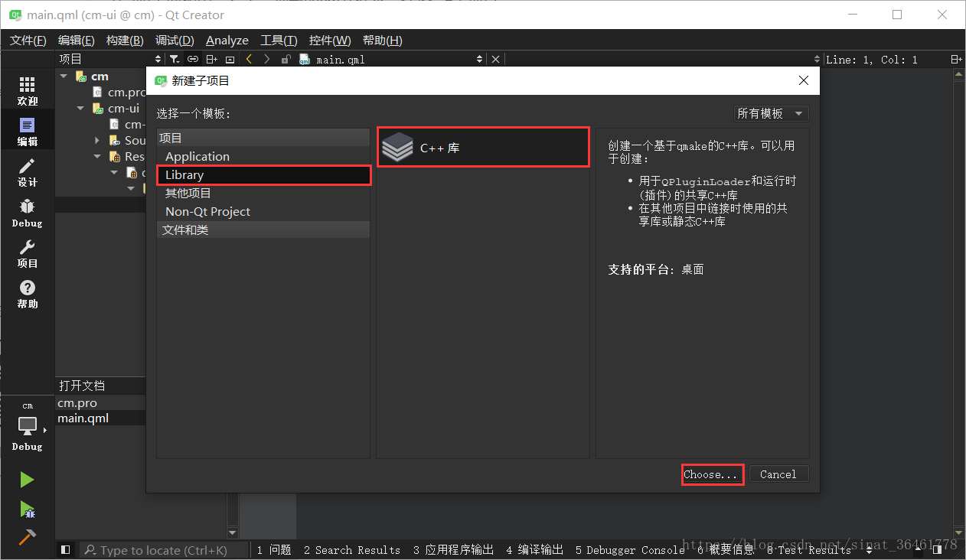
Task: Switch to 编辑 (Edit) mode
Action: click(27, 132)
